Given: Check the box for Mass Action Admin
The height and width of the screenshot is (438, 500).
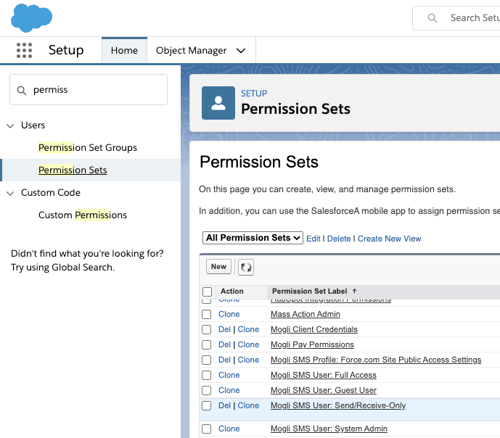Looking at the screenshot, I should (207, 314).
